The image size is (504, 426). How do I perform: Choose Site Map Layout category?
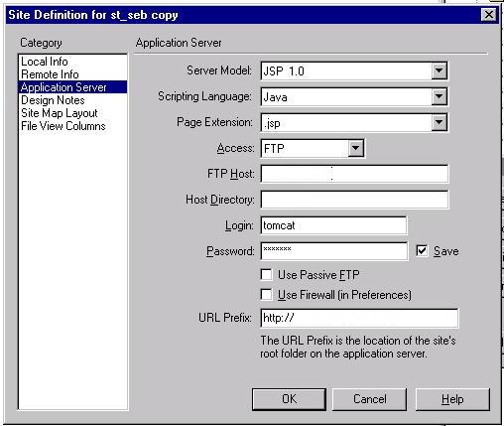coord(60,113)
